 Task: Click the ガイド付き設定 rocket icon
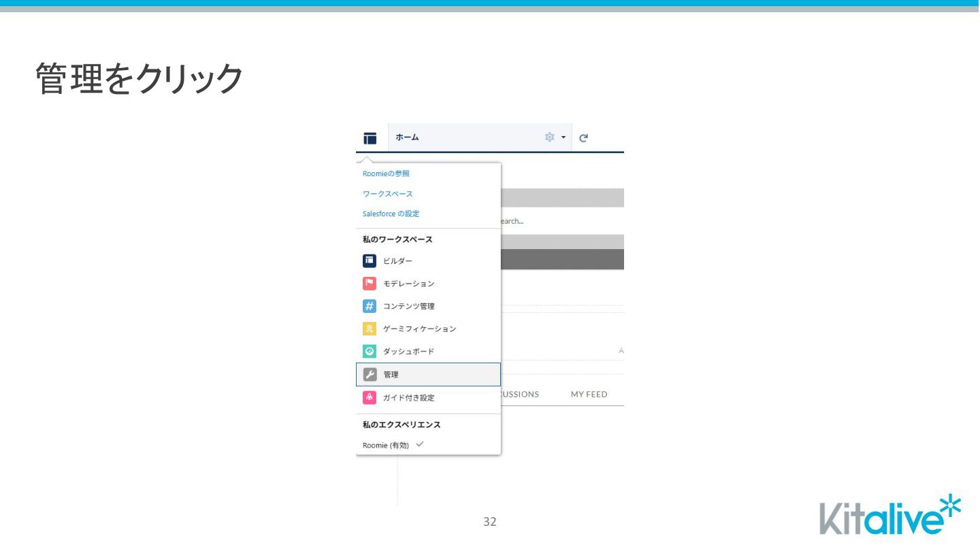pyautogui.click(x=370, y=397)
